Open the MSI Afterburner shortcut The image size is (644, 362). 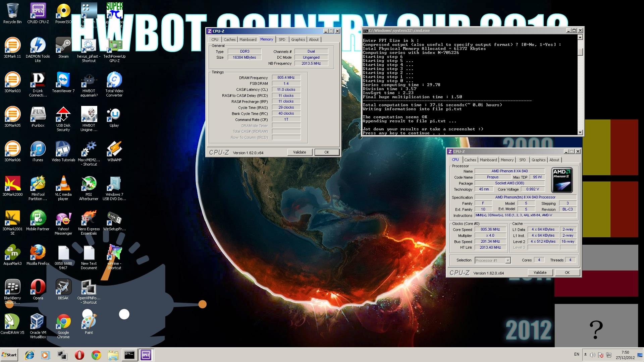click(x=89, y=188)
